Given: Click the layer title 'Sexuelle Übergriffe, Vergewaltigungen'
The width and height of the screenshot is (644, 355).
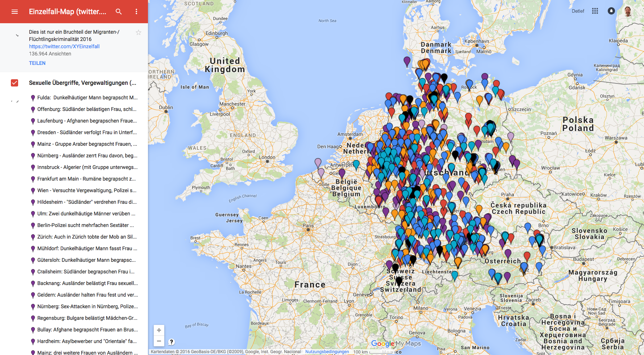Looking at the screenshot, I should (83, 83).
